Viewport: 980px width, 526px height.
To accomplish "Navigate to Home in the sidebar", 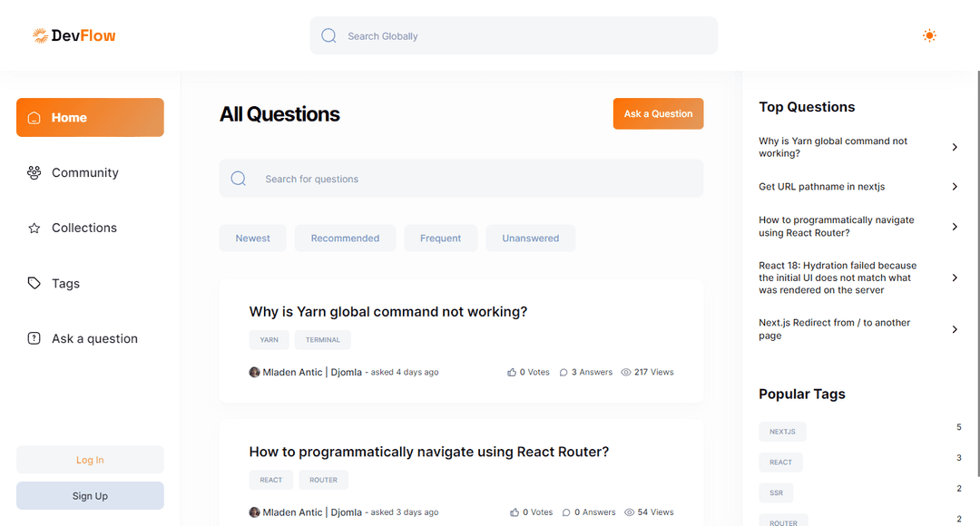I will tap(90, 118).
